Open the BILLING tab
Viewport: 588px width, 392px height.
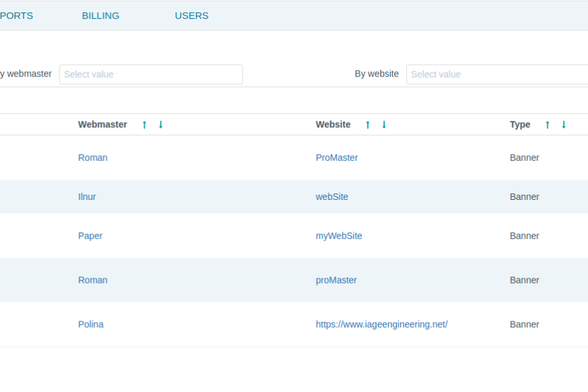click(x=101, y=16)
